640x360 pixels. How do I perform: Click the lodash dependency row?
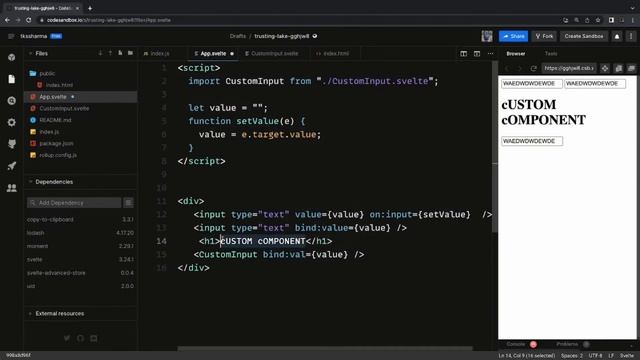click(80, 233)
